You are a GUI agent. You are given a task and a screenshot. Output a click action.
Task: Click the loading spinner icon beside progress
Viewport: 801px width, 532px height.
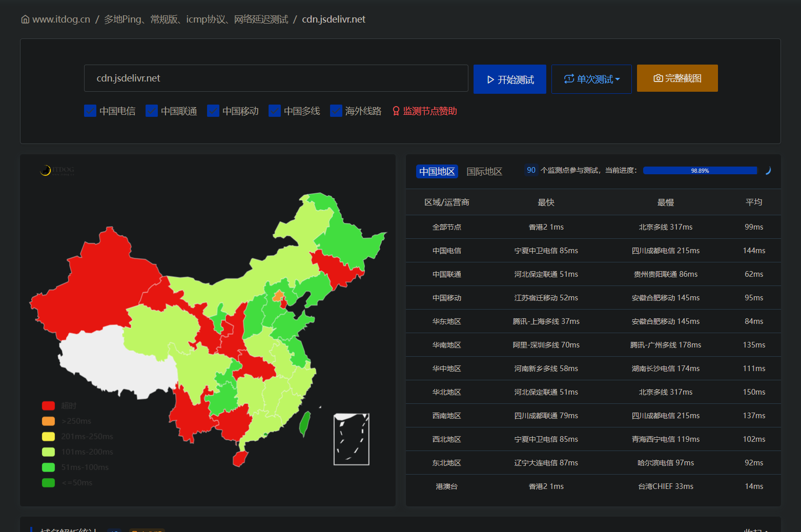768,171
